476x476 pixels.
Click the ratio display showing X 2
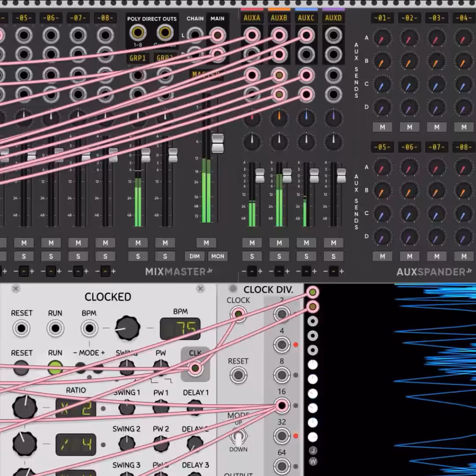[x=76, y=409]
